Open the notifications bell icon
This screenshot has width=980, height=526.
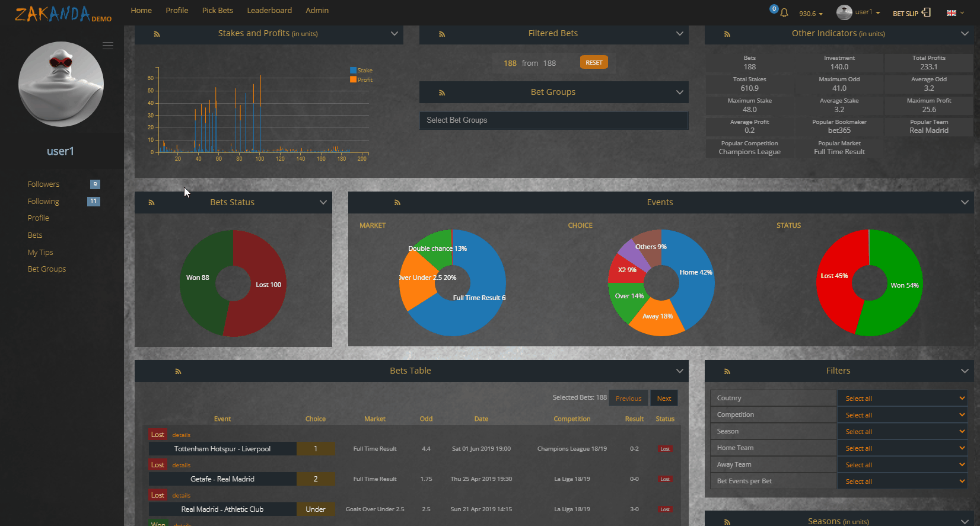point(784,12)
